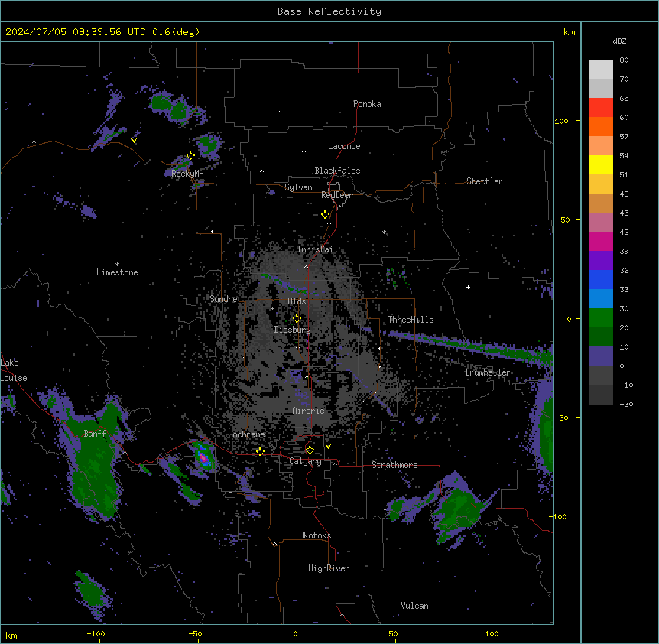Click the Base_Reflectivity title

[329, 11]
